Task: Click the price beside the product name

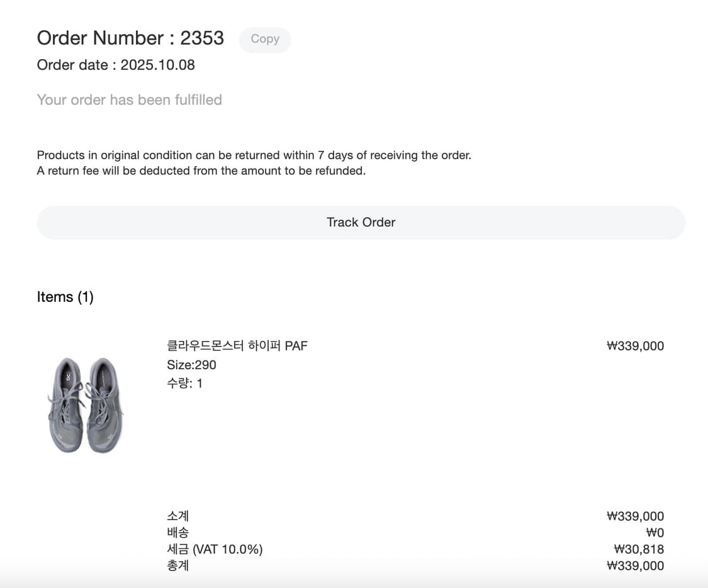Action: [635, 346]
